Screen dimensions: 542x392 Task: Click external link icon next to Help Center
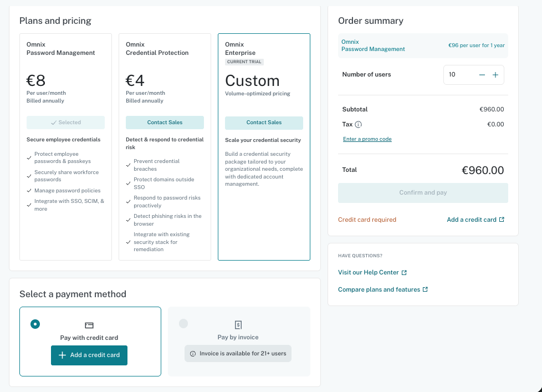pos(404,273)
